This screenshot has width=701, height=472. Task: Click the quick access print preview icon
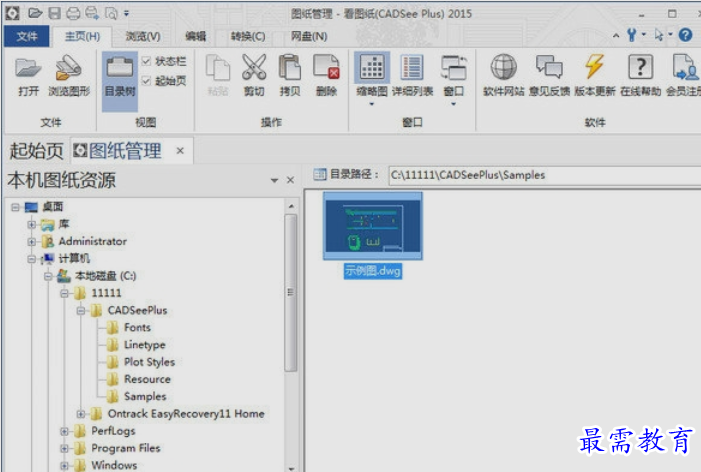pos(111,13)
